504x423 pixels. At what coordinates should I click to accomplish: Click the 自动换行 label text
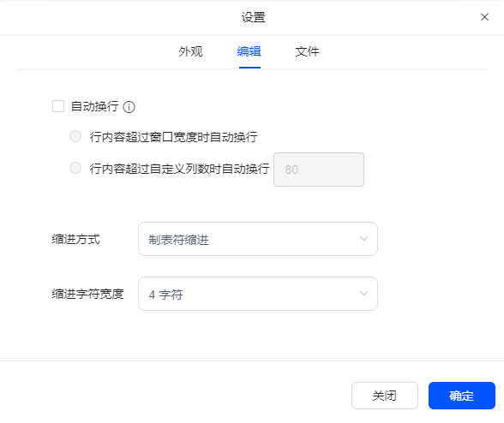[x=95, y=106]
